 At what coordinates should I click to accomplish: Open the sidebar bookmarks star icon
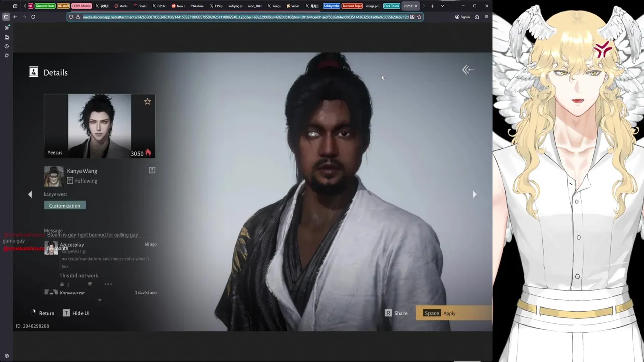pos(7,55)
